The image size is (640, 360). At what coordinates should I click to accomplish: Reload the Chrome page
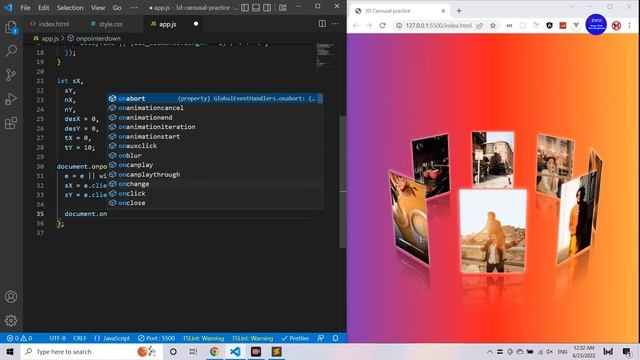click(x=382, y=25)
